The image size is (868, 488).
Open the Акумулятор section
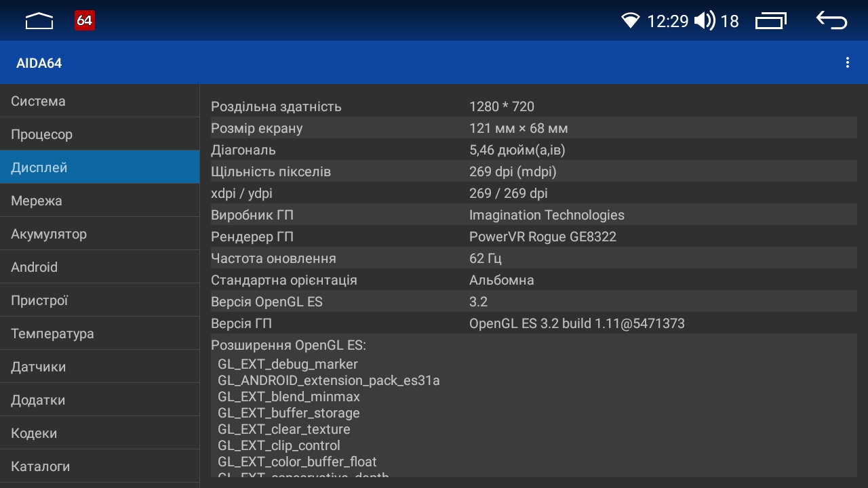[x=100, y=234]
